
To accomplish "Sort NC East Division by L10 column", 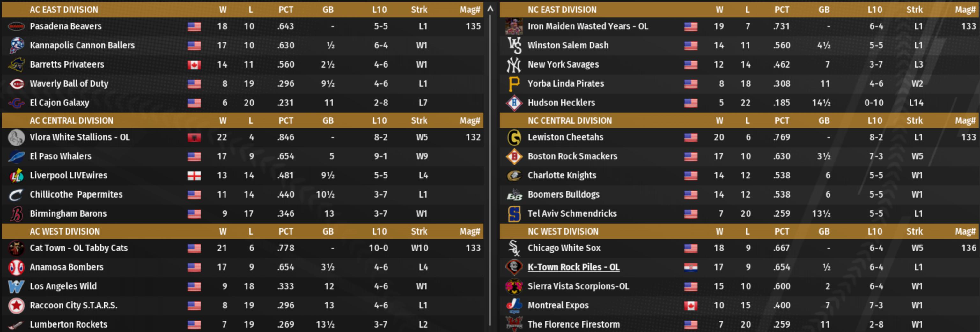I will click(x=875, y=10).
